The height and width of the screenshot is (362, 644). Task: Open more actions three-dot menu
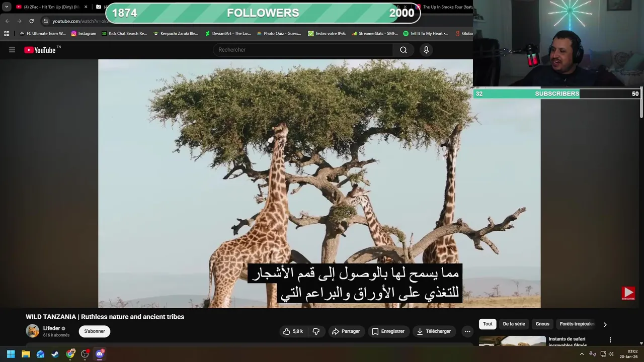[467, 331]
